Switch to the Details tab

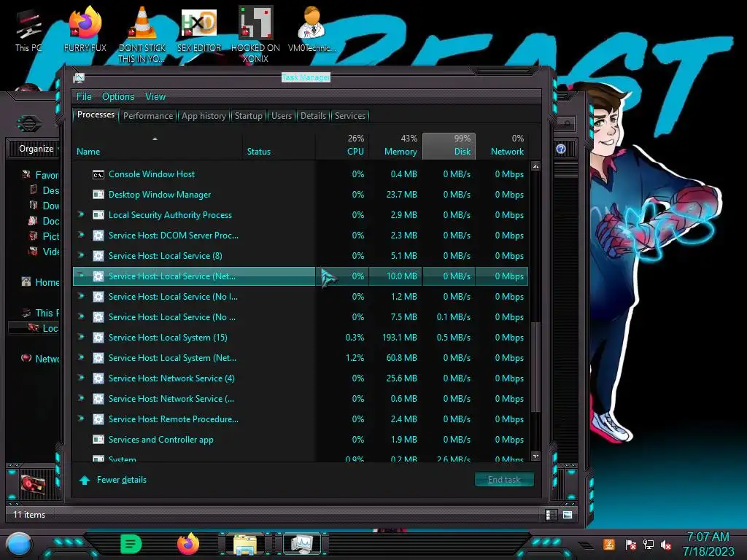click(313, 116)
